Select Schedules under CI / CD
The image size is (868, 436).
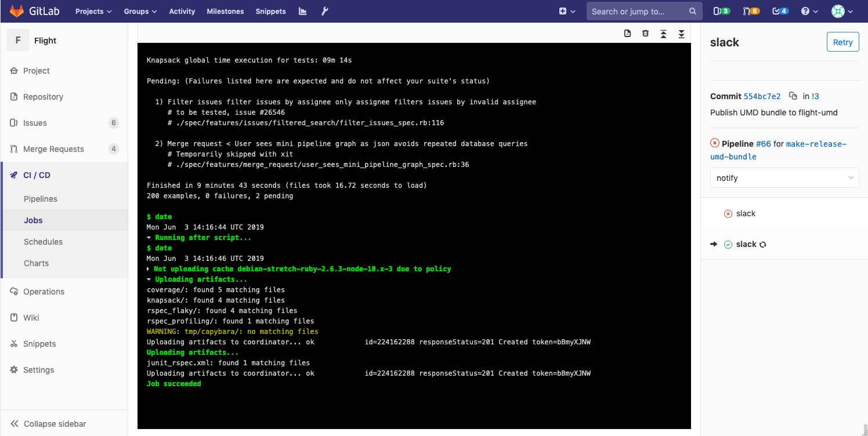[x=43, y=242]
